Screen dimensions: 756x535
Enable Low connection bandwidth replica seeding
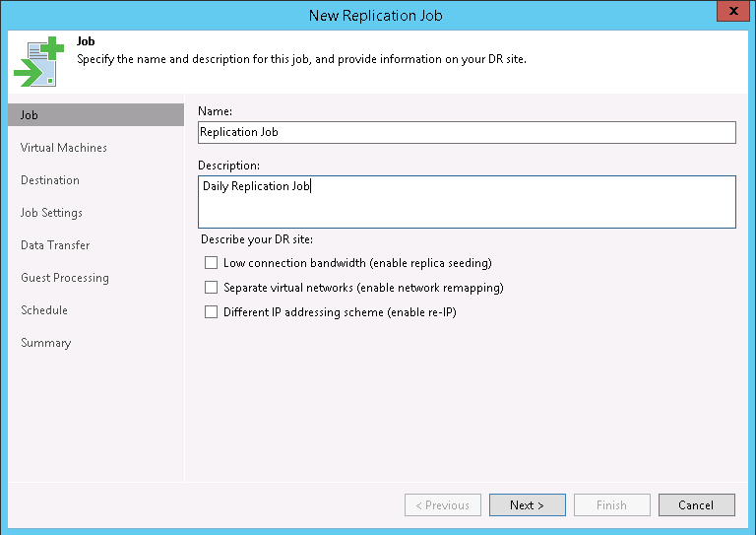211,263
